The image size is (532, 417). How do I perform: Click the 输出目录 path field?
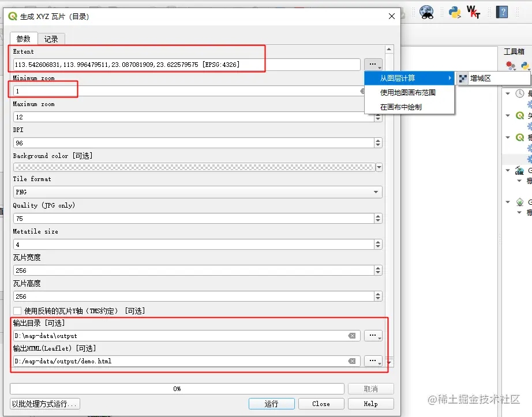[186, 336]
